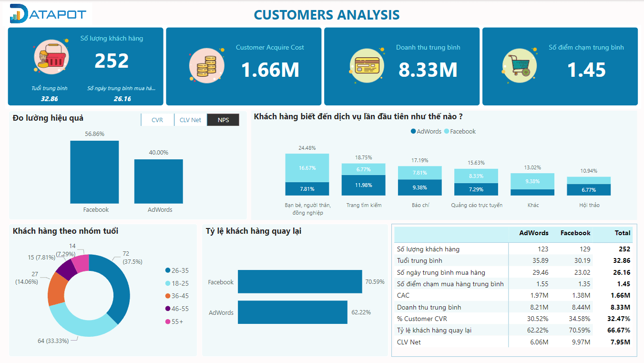Click the 26-35 age legend entry
Screen dimensions: 644x363
(x=177, y=270)
